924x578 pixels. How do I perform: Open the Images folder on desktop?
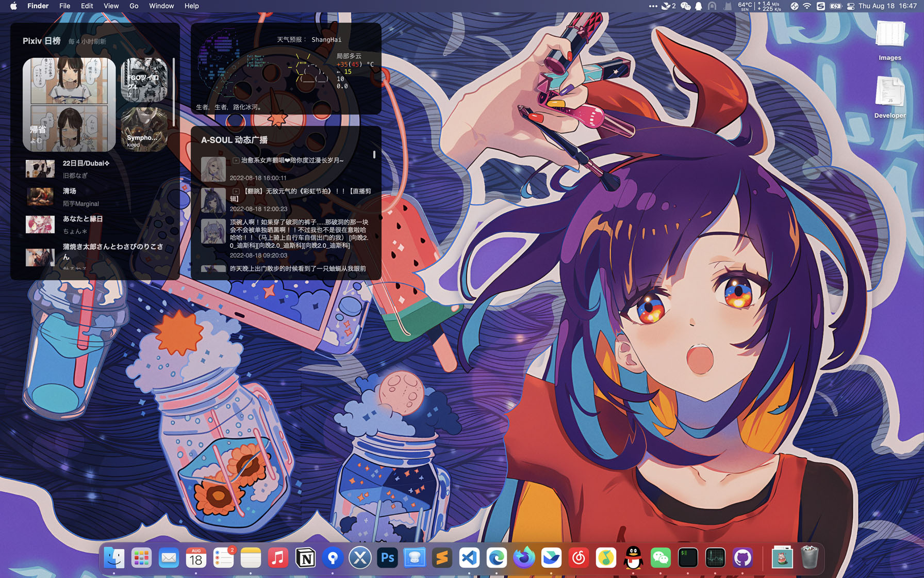coord(890,40)
